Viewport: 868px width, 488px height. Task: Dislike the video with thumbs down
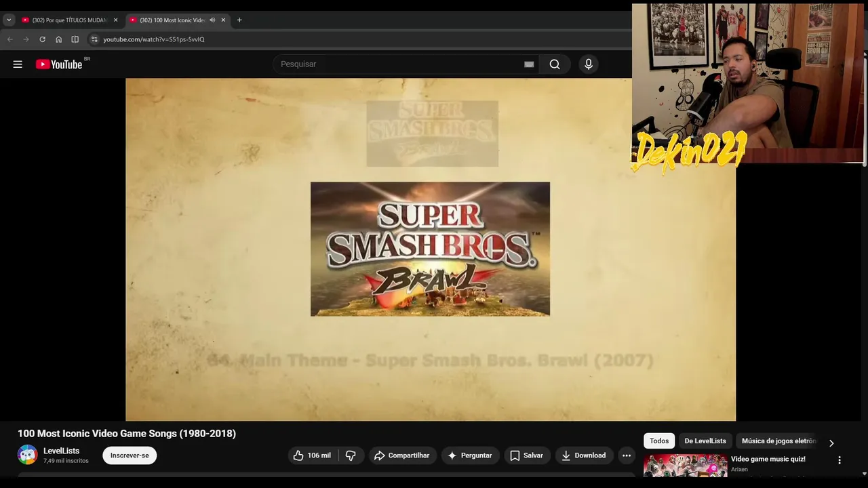click(x=351, y=455)
